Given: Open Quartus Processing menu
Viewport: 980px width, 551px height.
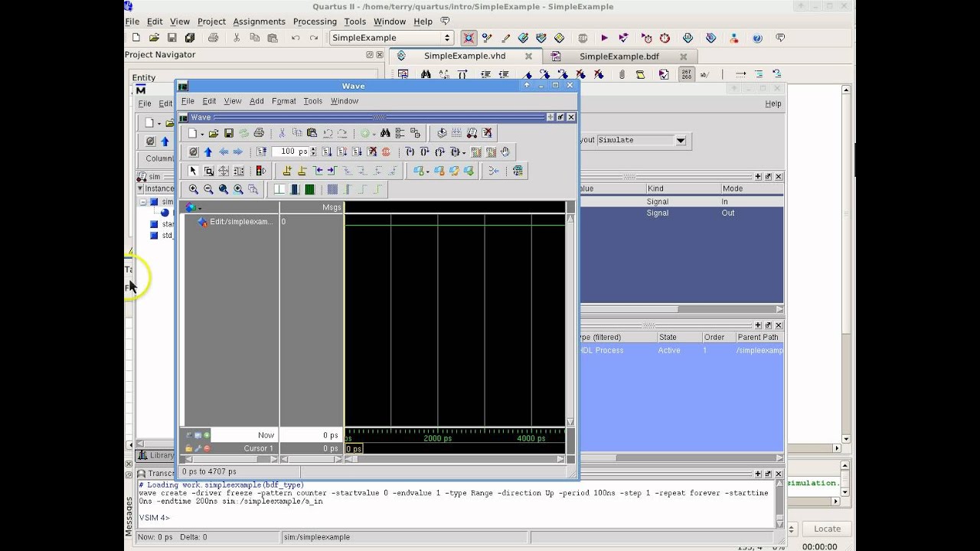Looking at the screenshot, I should [x=315, y=21].
